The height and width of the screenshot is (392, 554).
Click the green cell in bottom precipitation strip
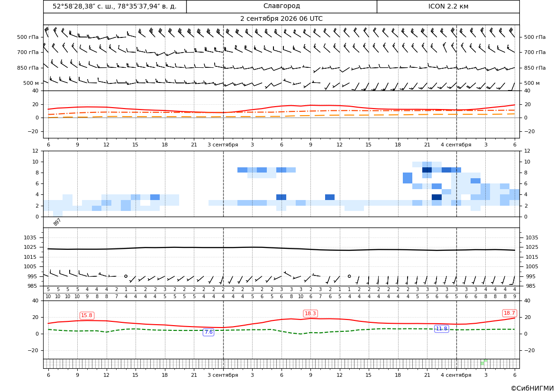tap(484, 362)
